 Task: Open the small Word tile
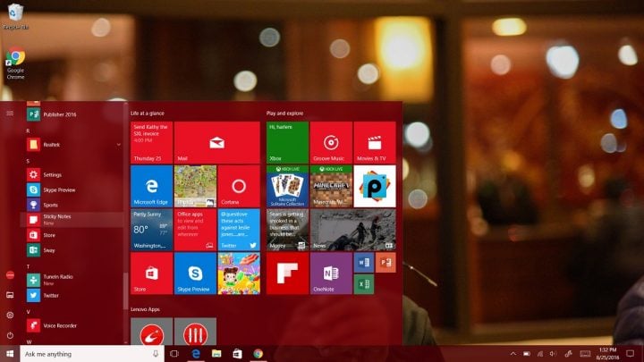tap(363, 262)
